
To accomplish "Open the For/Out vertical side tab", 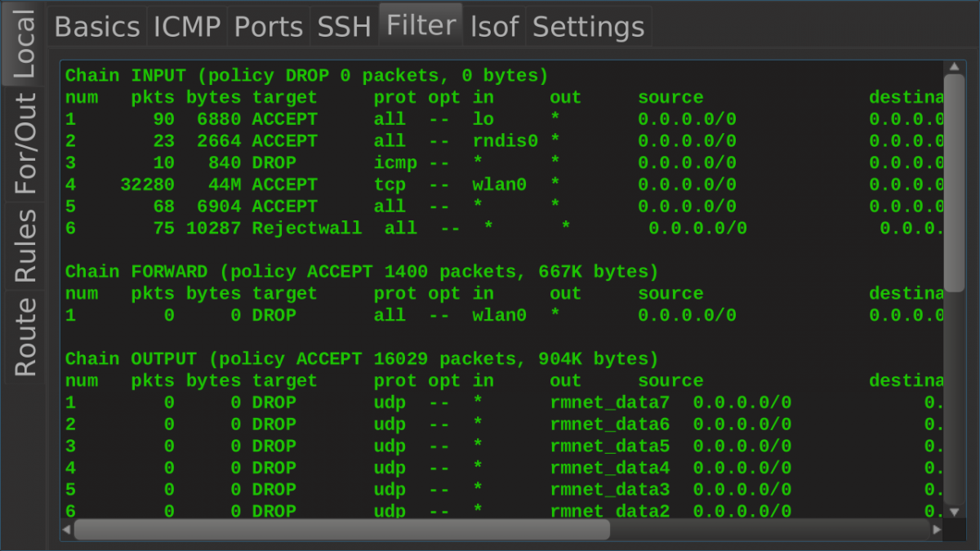I will click(x=24, y=144).
